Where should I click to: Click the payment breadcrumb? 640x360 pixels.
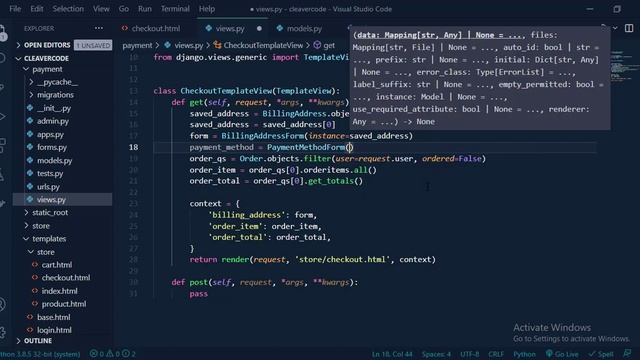point(137,45)
